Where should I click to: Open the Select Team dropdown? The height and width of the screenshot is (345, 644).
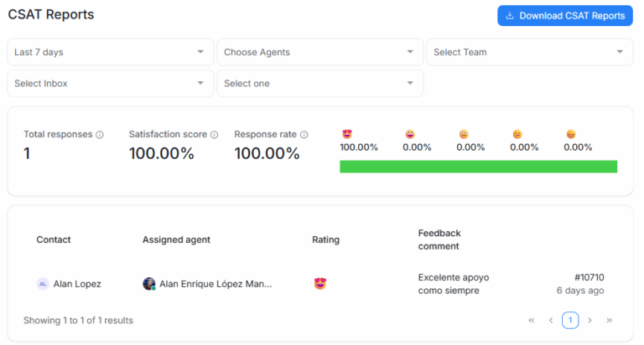tap(529, 52)
